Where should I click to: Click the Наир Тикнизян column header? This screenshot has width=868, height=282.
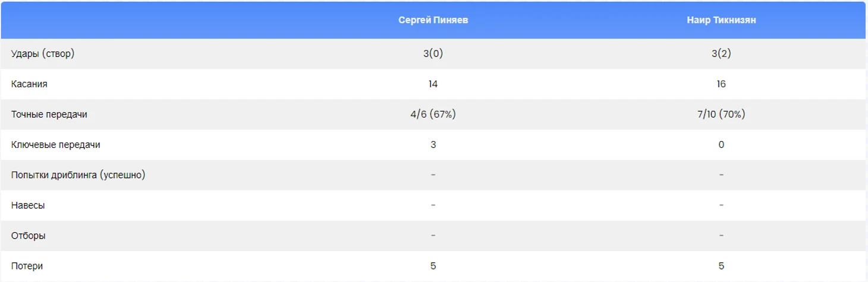click(x=721, y=20)
